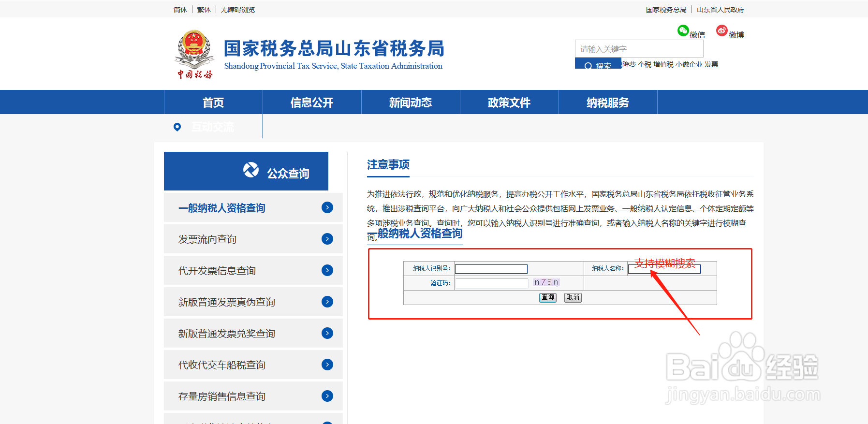Click the 小微企业 hot keyword

689,64
